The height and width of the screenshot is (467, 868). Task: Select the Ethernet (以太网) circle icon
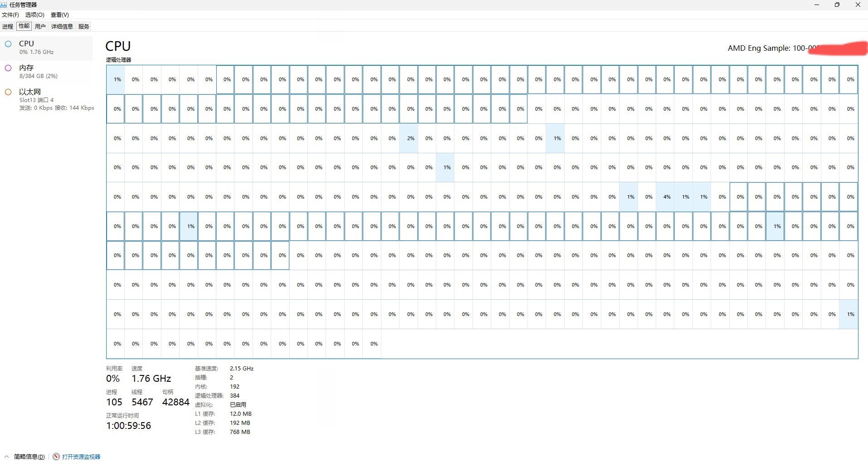[8, 92]
